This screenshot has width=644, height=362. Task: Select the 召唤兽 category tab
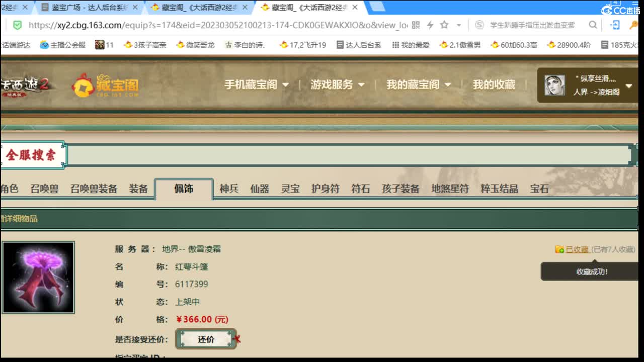coord(44,189)
